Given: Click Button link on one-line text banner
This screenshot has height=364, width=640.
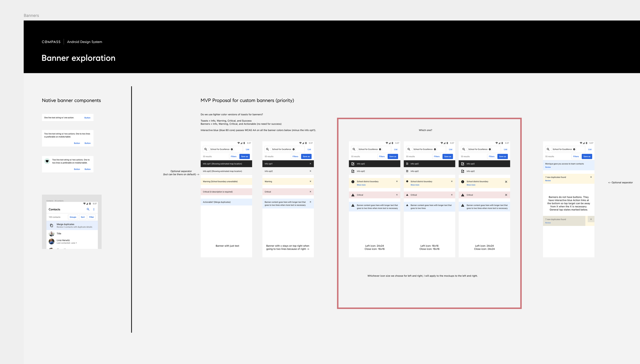Looking at the screenshot, I should (x=88, y=118).
